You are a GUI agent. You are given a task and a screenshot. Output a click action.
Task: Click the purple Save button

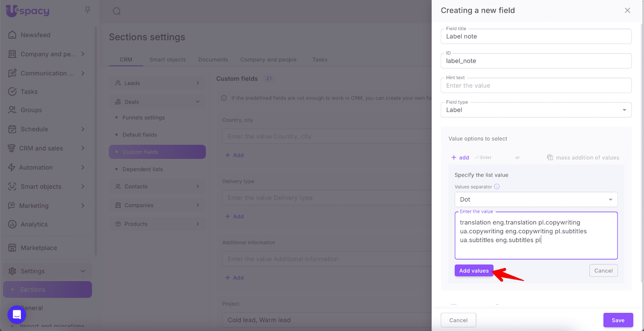click(x=618, y=320)
